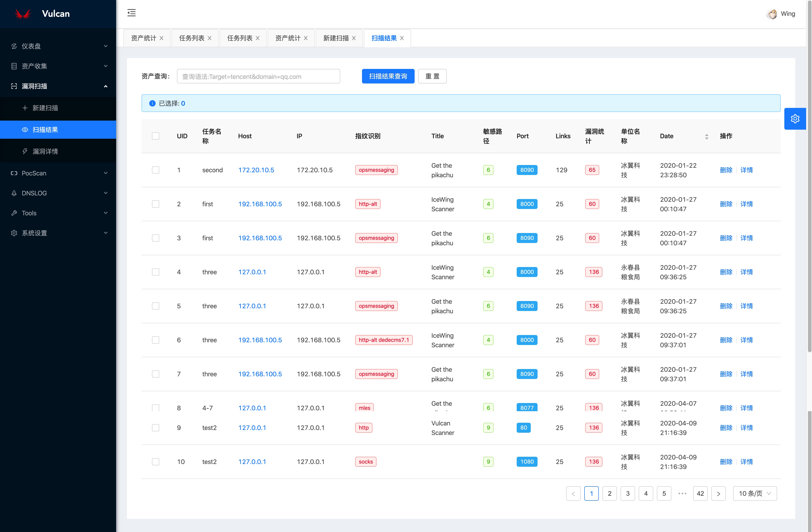Image resolution: width=812 pixels, height=532 pixels.
Task: Go to next page with arrow
Action: tap(718, 493)
